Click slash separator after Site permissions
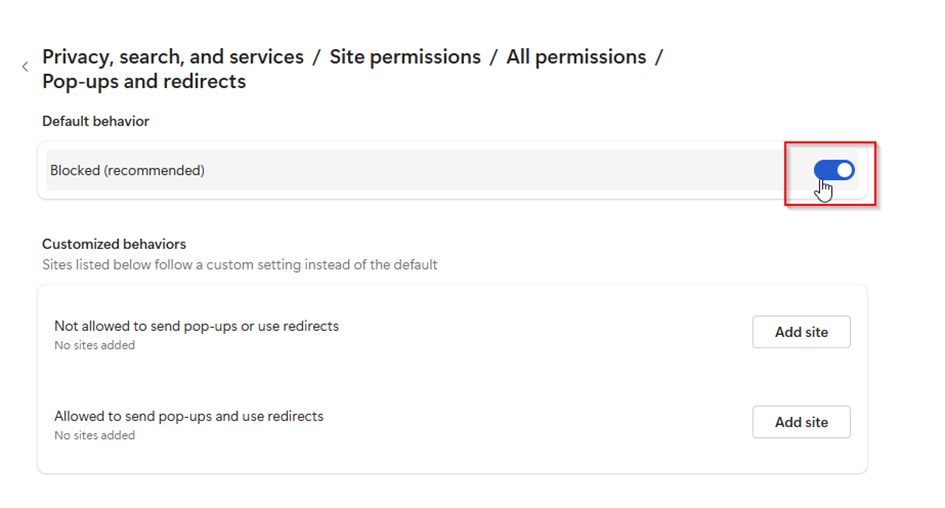Screen dimensions: 945x508 pos(493,57)
